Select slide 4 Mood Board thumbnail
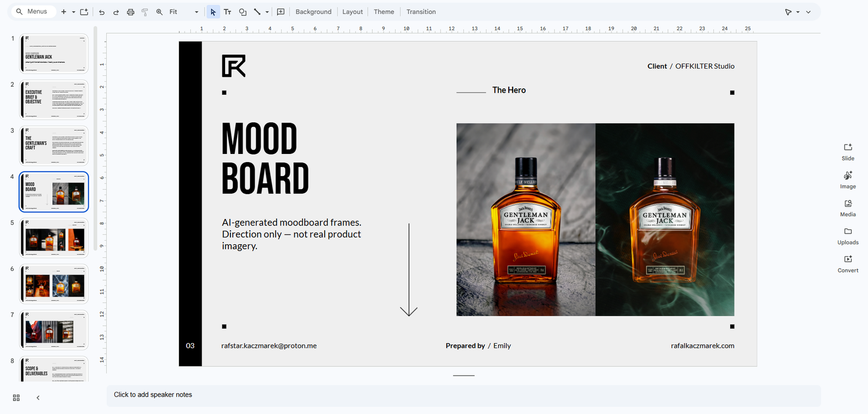Image resolution: width=868 pixels, height=414 pixels. pyautogui.click(x=54, y=192)
